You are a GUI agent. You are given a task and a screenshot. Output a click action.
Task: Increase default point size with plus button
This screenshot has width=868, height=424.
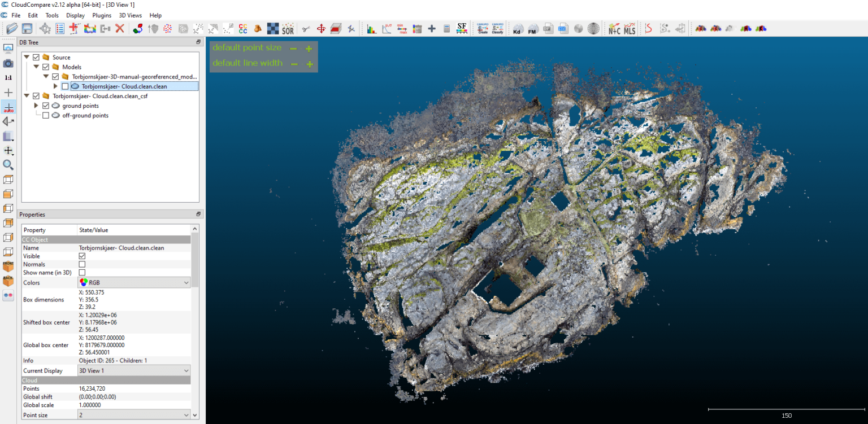pos(309,49)
